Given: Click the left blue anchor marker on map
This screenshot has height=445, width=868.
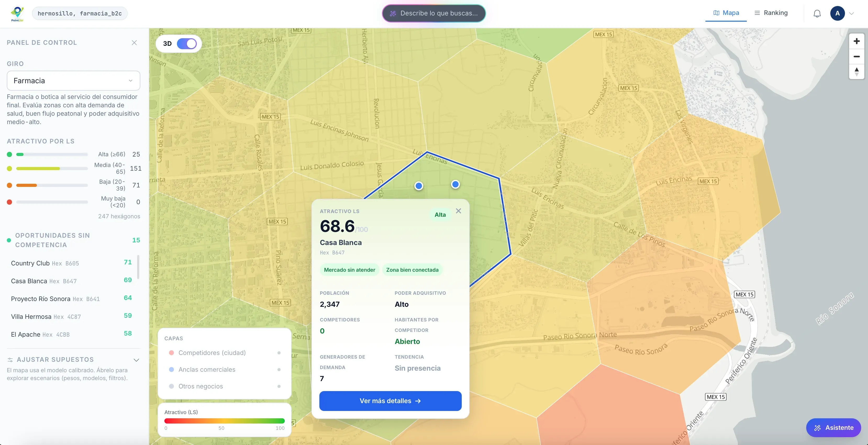Looking at the screenshot, I should coord(419,186).
